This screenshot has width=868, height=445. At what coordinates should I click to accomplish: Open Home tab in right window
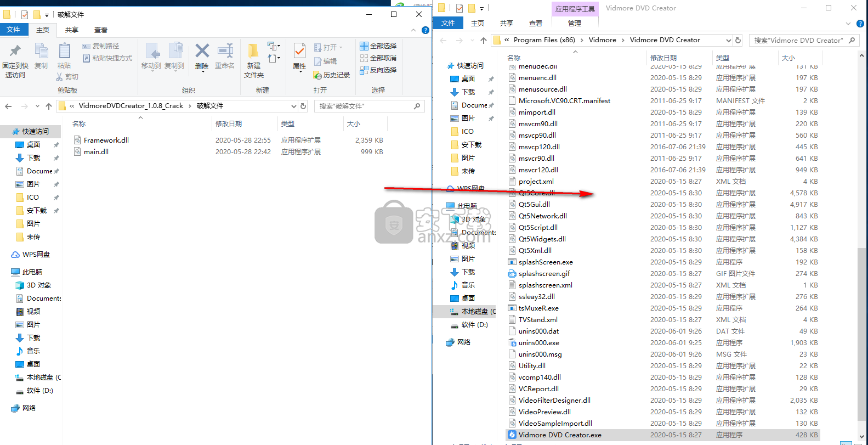(478, 24)
